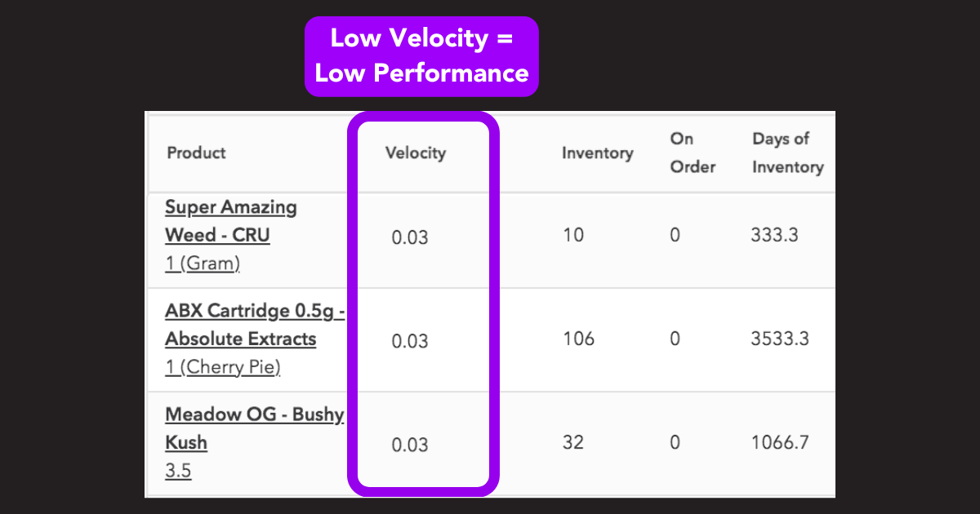
Task: Click the 333.3 days of inventory cell
Action: 774,235
